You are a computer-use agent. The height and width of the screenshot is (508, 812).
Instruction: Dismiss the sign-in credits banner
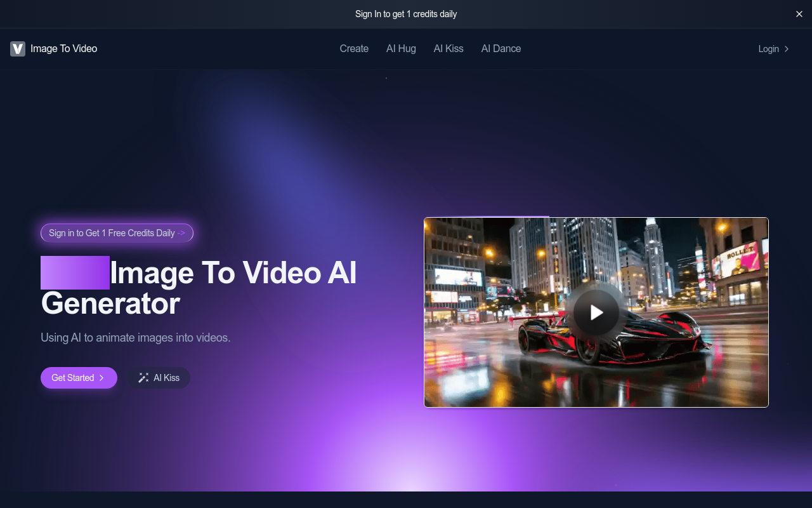coord(799,14)
